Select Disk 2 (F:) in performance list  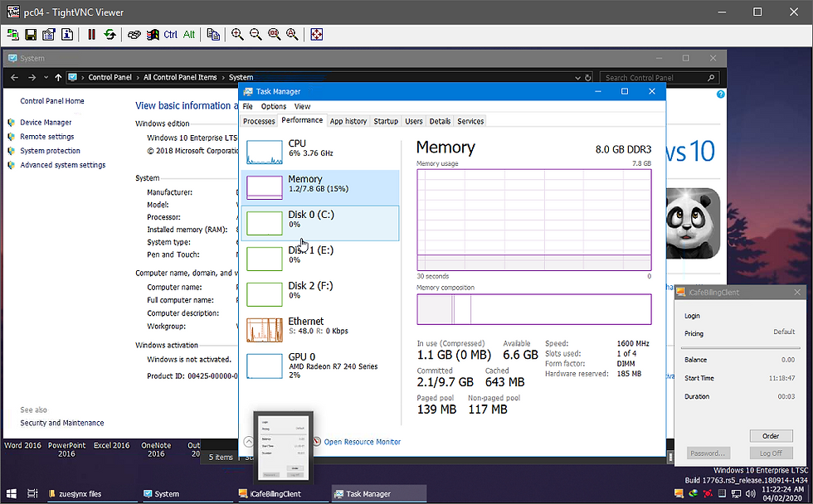320,294
